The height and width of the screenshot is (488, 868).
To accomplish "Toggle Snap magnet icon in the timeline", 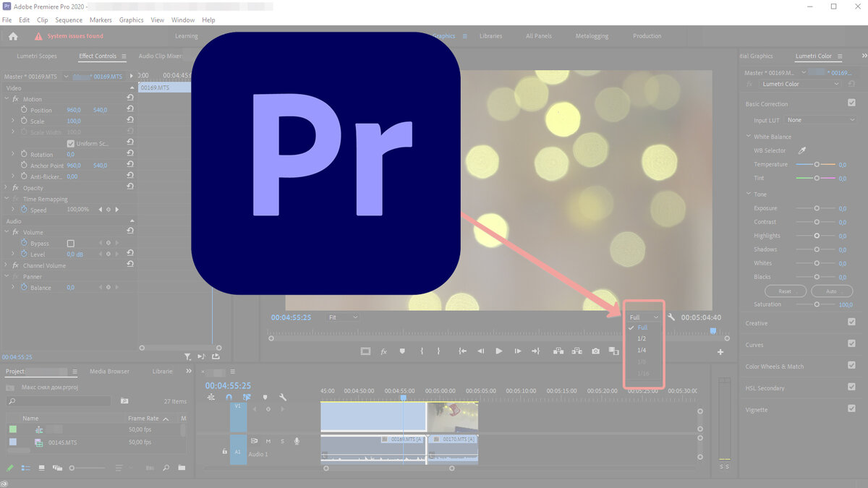I will pos(229,397).
